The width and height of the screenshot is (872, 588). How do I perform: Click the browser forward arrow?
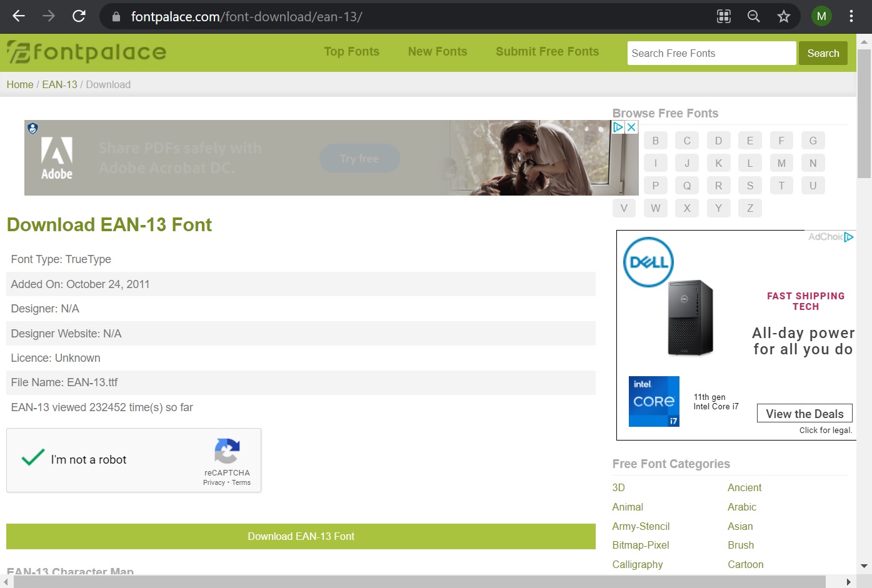point(48,16)
